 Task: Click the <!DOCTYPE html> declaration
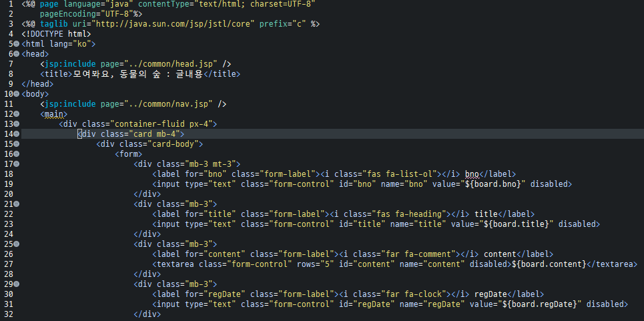click(x=56, y=33)
